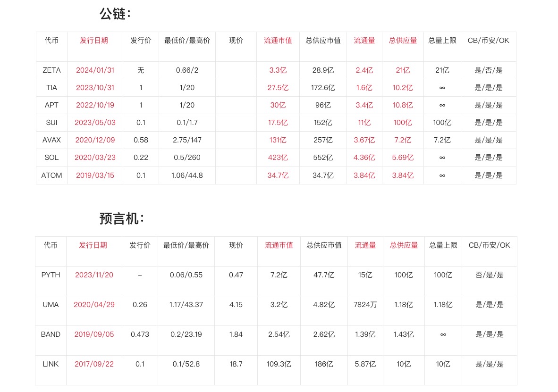Click the 27.5亿 market cap value
The width and height of the screenshot is (558, 392).
pos(278,88)
